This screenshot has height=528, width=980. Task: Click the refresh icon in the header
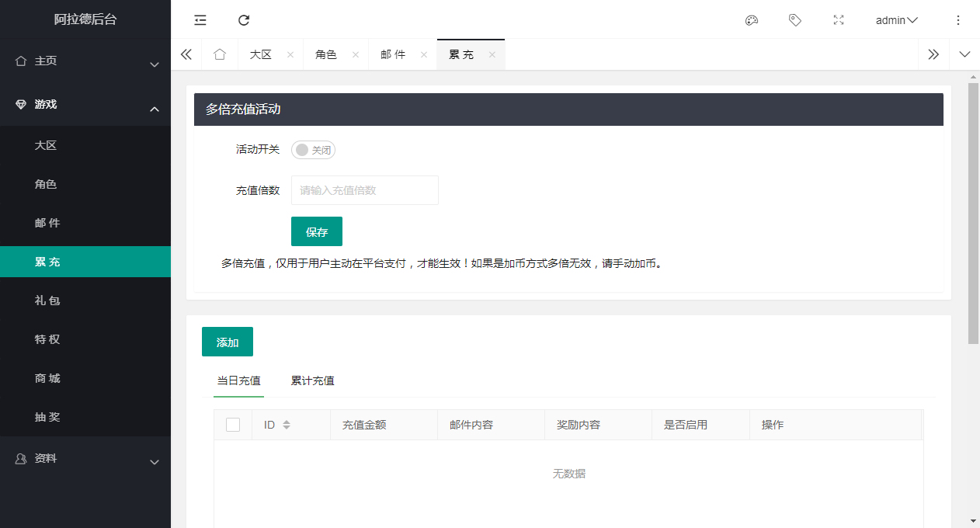[x=244, y=20]
